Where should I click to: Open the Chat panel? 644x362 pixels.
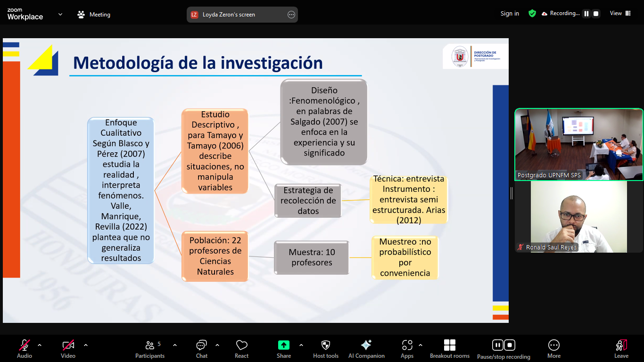point(202,349)
